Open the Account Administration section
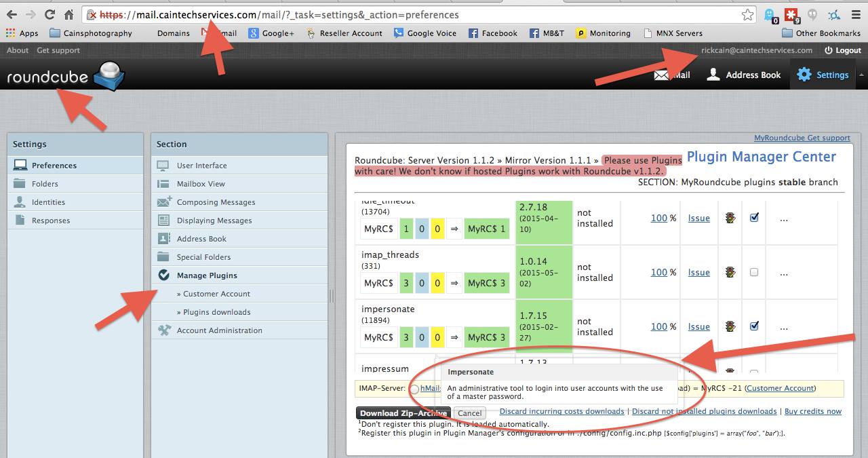868x458 pixels. click(x=239, y=330)
